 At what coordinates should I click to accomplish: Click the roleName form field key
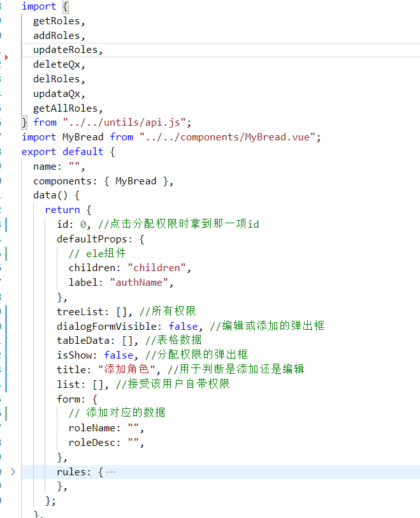coord(92,428)
